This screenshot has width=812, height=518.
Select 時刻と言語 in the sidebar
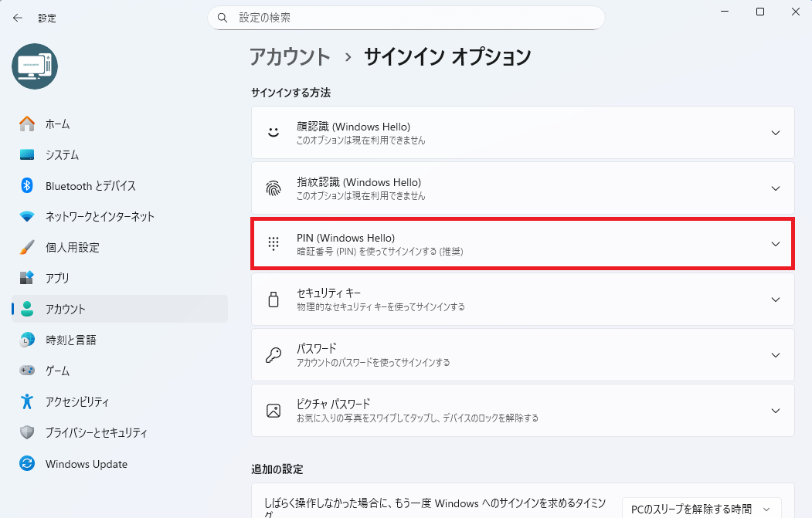(70, 340)
